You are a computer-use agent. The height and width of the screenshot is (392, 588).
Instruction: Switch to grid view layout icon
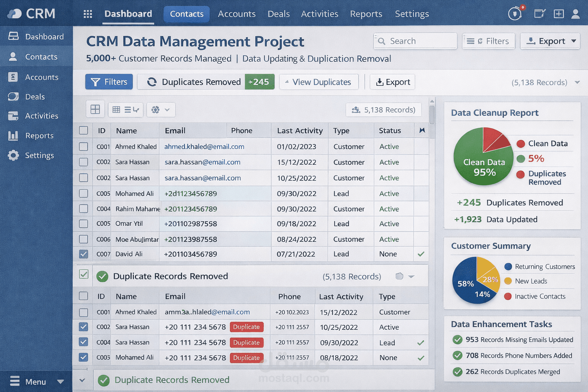tap(95, 110)
